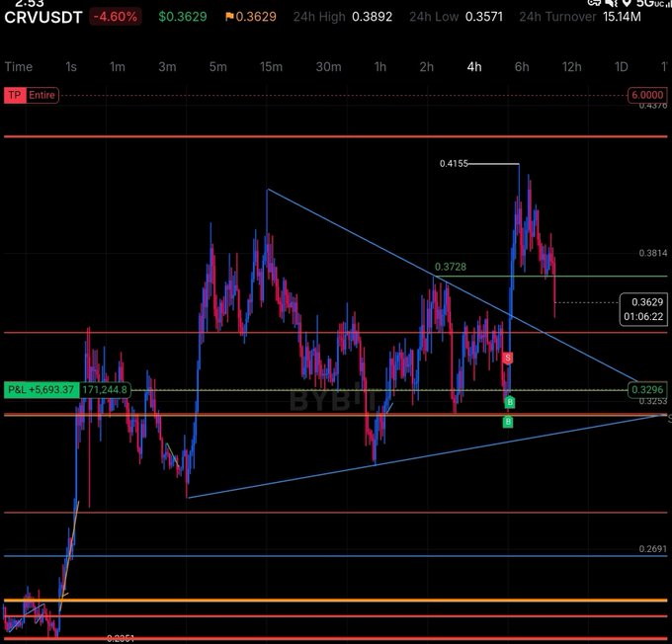The image size is (672, 644).
Task: Select the 15m timeframe
Action: (x=271, y=67)
